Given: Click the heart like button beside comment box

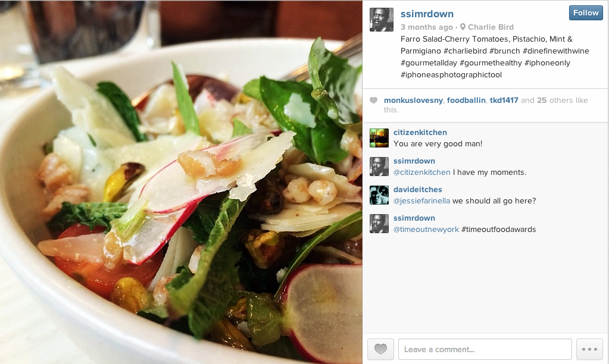Looking at the screenshot, I should [x=380, y=349].
